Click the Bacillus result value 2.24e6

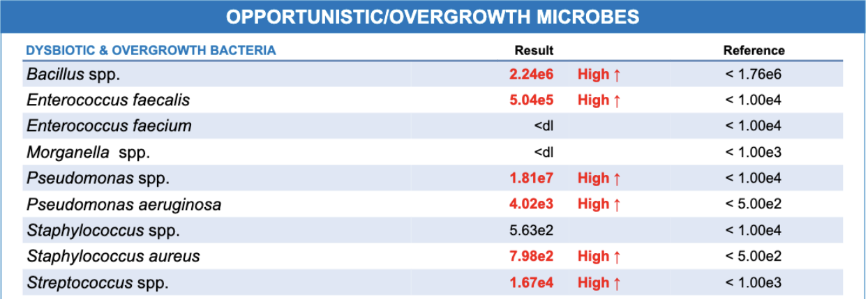[x=532, y=74]
